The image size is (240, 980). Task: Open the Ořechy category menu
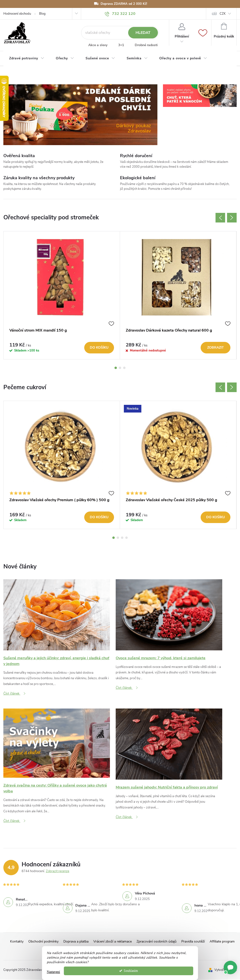pos(65,58)
